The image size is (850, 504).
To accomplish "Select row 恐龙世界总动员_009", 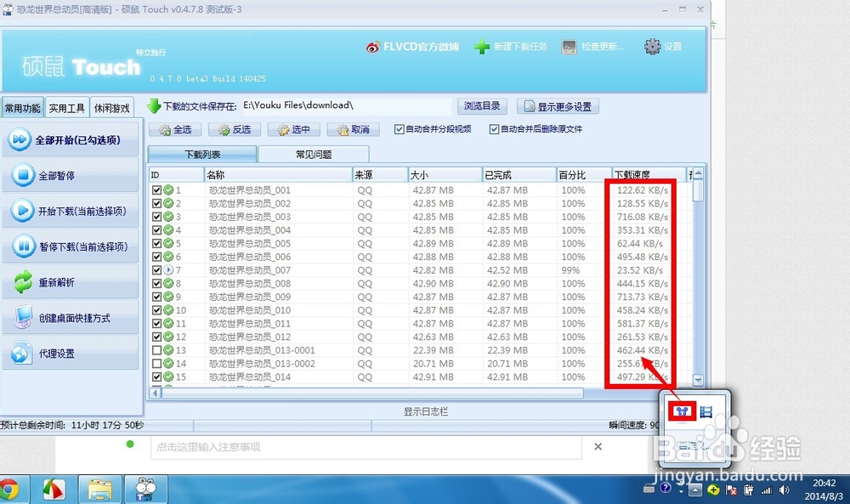I will tap(249, 297).
